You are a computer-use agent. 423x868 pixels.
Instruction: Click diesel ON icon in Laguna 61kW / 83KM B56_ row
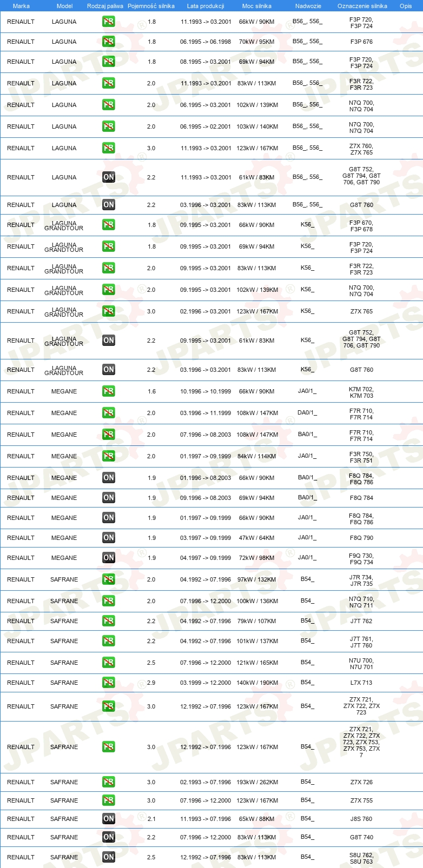pos(109,177)
